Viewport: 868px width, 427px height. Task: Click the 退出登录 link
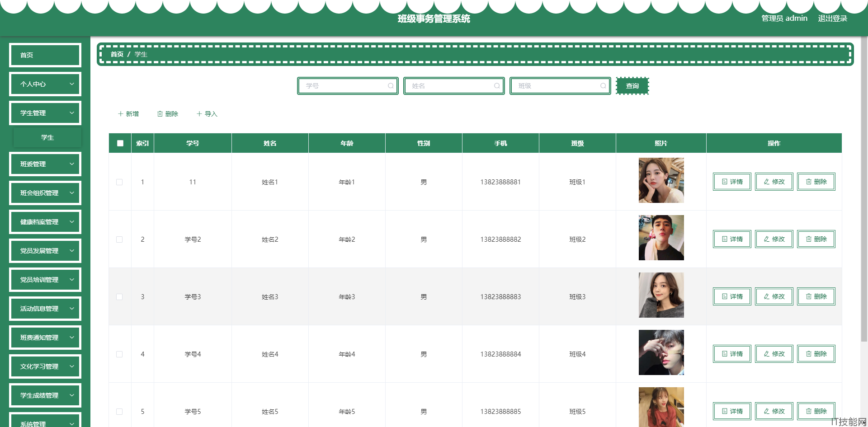tap(832, 19)
